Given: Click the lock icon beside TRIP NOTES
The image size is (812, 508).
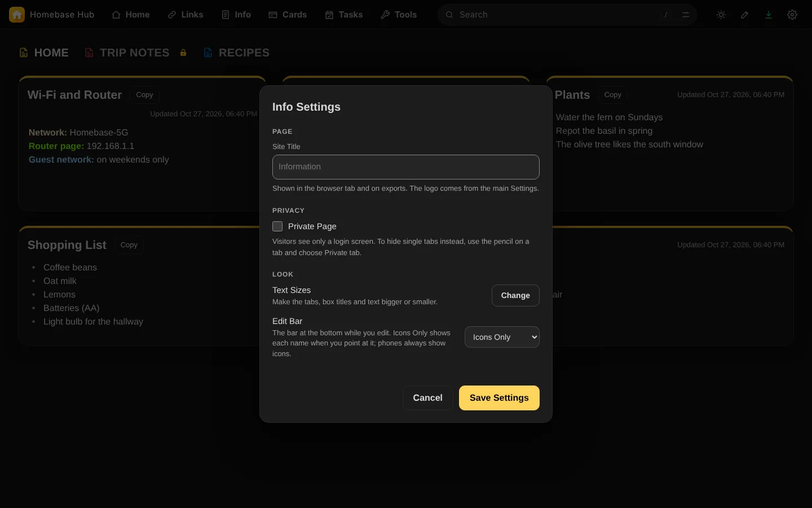Looking at the screenshot, I should (x=183, y=52).
